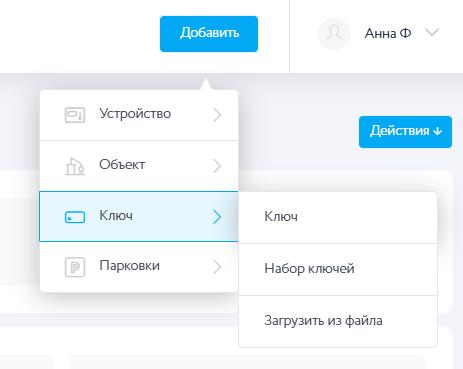Click the blue chevron on the Ключ row
The image size is (463, 369).
(x=217, y=217)
